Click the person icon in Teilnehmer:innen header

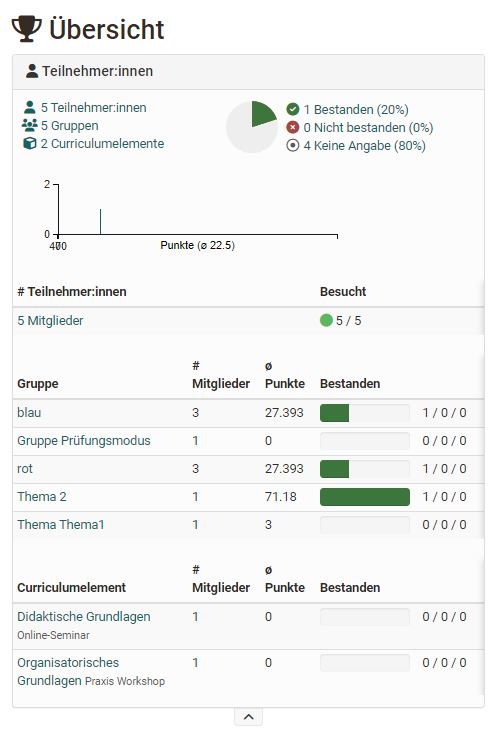click(32, 71)
